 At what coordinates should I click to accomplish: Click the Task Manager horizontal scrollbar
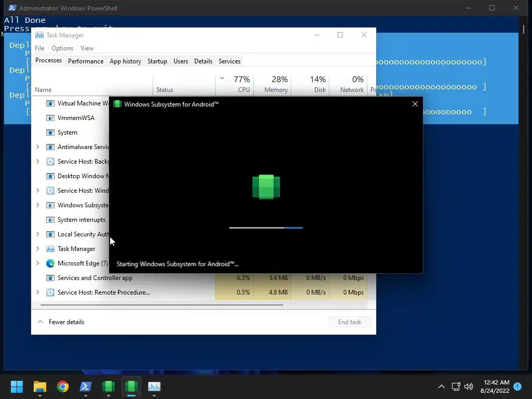pos(162,305)
